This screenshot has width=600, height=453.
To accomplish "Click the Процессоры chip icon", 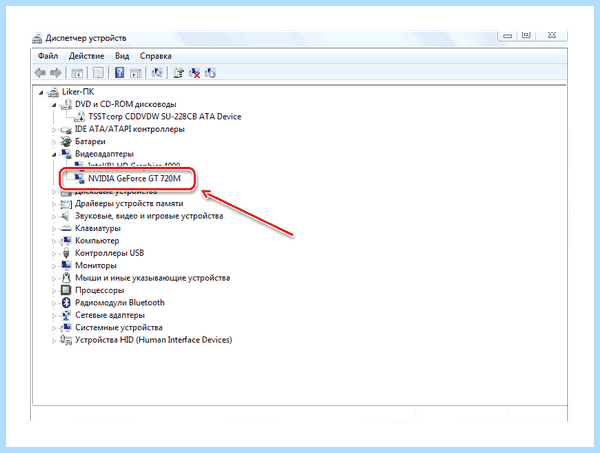I will pos(66,290).
